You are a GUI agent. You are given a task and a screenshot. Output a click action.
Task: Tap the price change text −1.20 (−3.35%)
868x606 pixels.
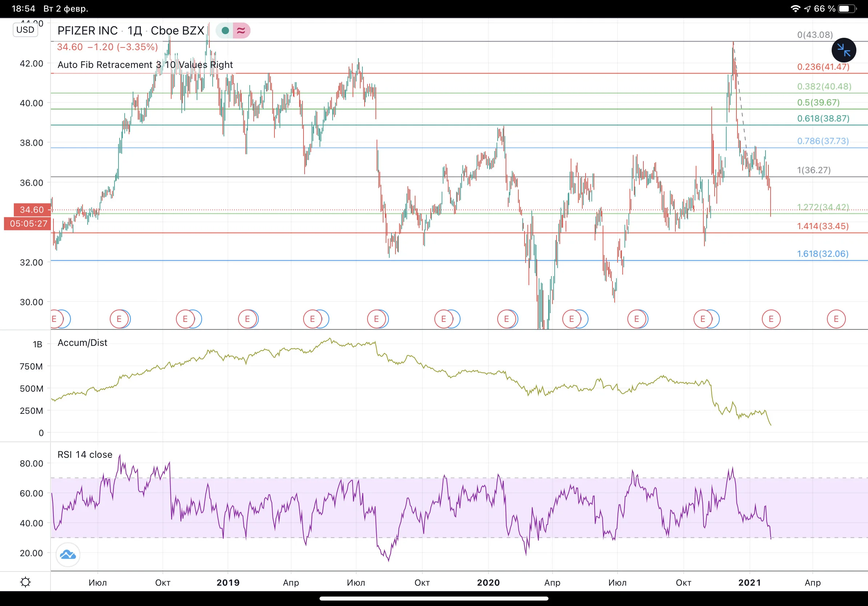tap(122, 47)
